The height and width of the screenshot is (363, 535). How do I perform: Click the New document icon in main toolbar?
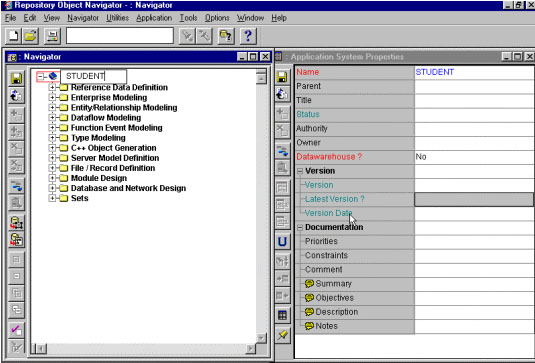pyautogui.click(x=13, y=36)
